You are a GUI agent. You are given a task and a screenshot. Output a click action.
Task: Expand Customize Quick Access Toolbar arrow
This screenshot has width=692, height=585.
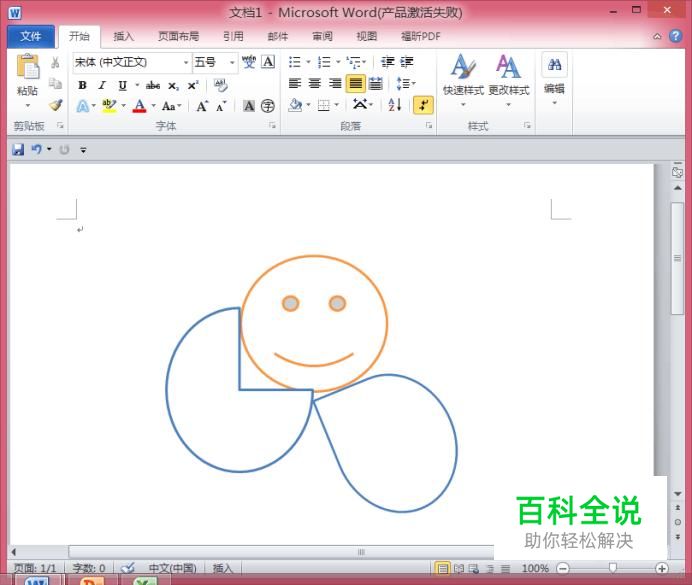tap(83, 150)
